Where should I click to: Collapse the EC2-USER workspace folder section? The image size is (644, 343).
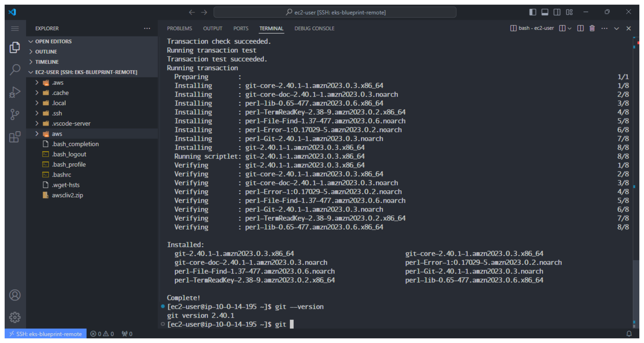[92, 72]
